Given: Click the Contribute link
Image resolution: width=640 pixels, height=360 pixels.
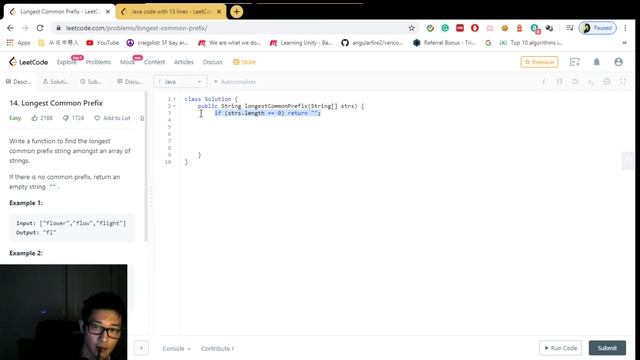Looking at the screenshot, I should [218, 349].
